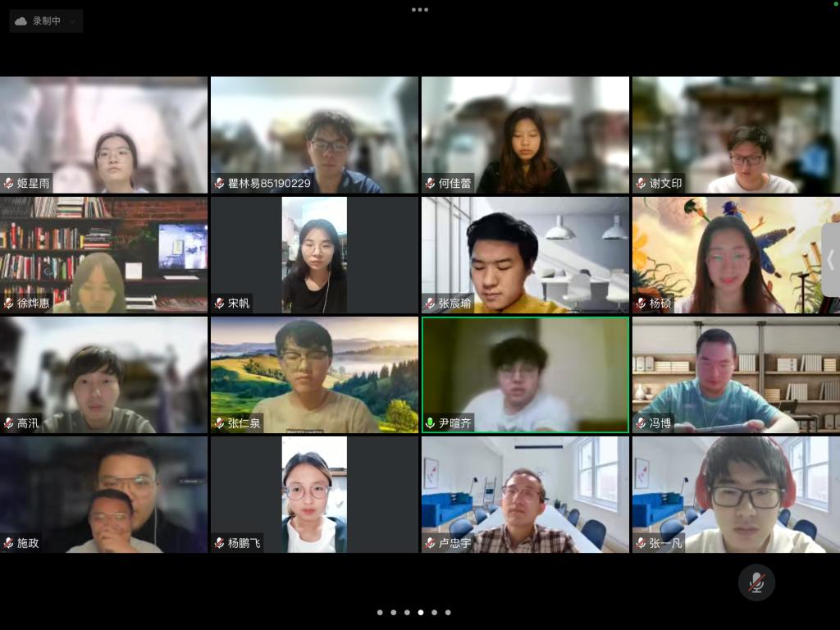Click muted mic icon next to 瞿林易85190229
The image size is (840, 630).
[x=219, y=184]
